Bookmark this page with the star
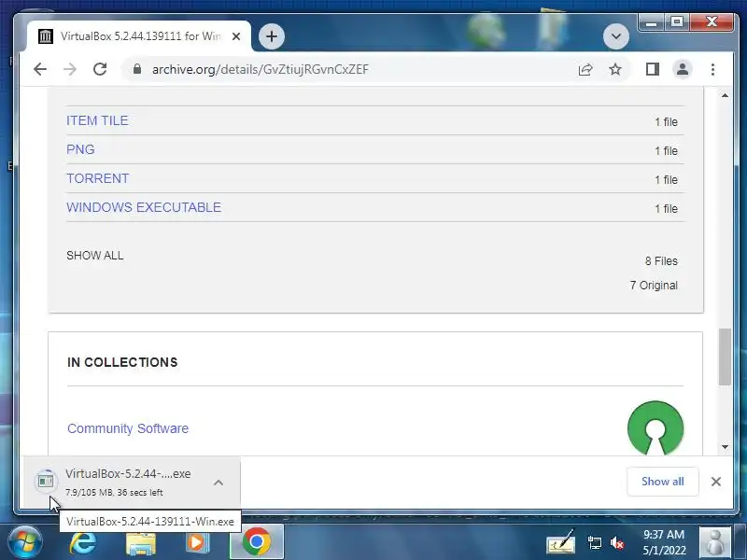Image resolution: width=747 pixels, height=560 pixels. [615, 69]
